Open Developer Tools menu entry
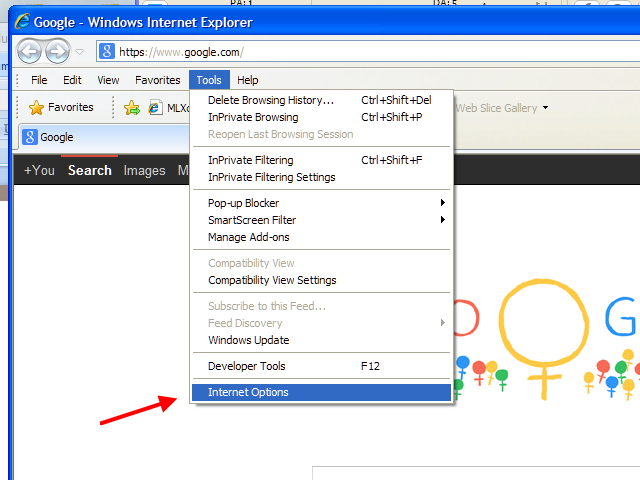The width and height of the screenshot is (640, 480). (321, 366)
